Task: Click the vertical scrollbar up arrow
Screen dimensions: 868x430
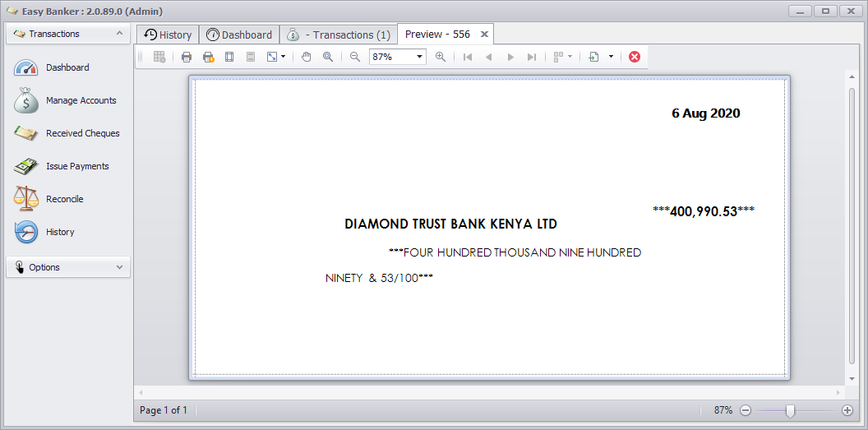Action: click(x=852, y=76)
